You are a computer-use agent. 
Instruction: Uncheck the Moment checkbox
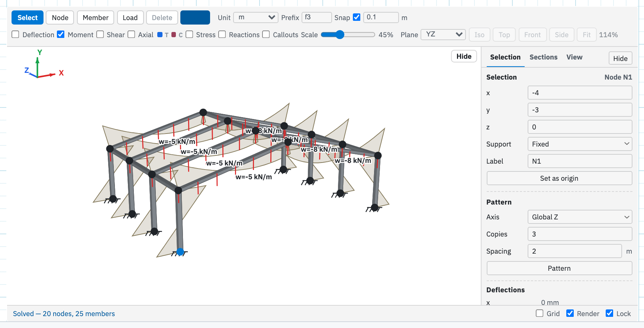pos(61,34)
